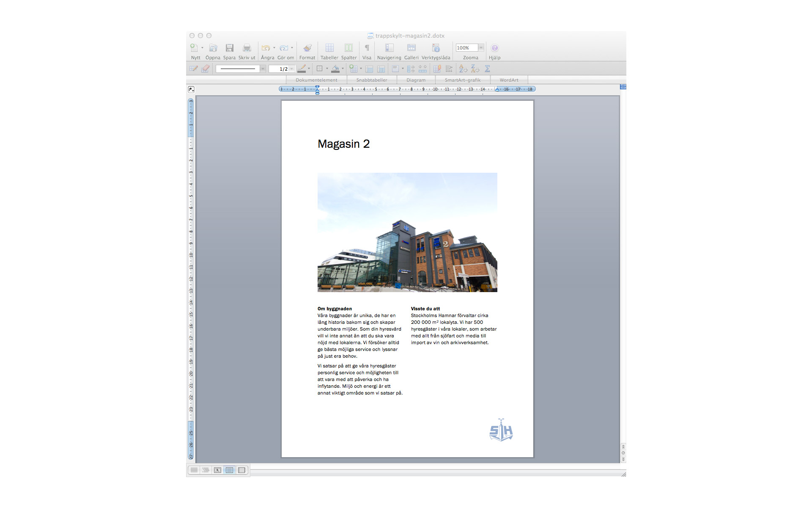
Task: Click the Om byggnaden subheading
Action: (x=335, y=309)
